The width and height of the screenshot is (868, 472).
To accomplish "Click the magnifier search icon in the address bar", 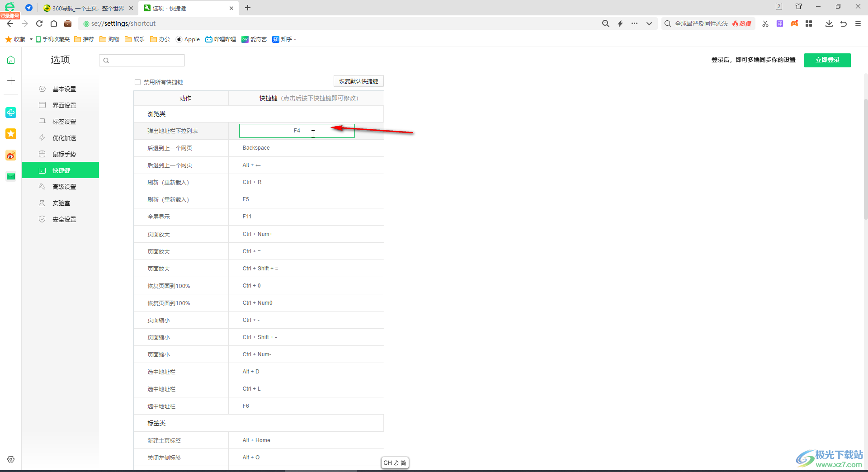I will click(x=606, y=24).
